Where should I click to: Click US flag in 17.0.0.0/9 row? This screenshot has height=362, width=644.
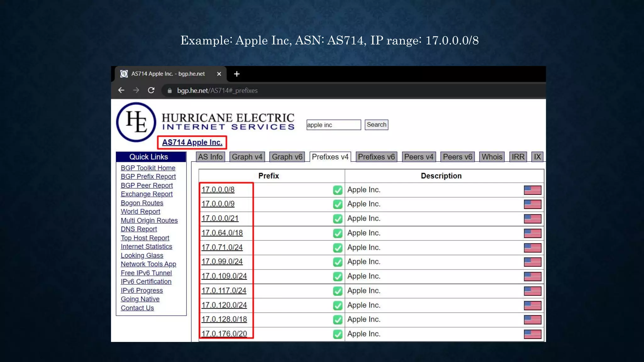click(x=533, y=204)
